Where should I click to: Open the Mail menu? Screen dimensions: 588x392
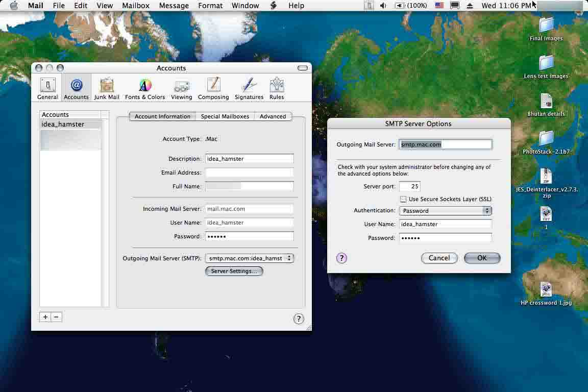36,6
